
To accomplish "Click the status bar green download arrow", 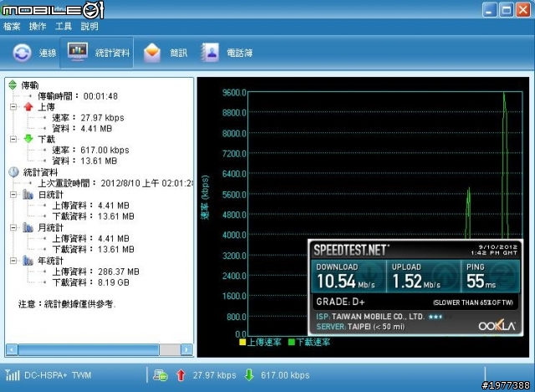I will (x=249, y=375).
